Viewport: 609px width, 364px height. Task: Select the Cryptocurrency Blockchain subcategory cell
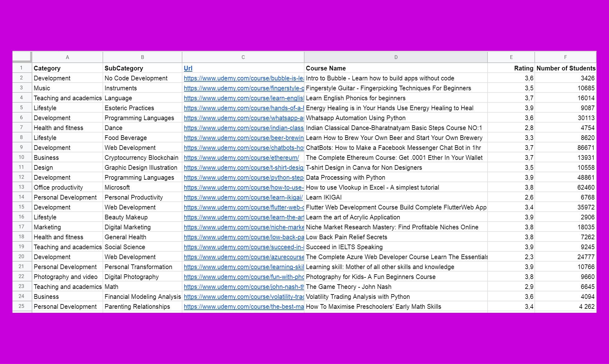pyautogui.click(x=141, y=158)
